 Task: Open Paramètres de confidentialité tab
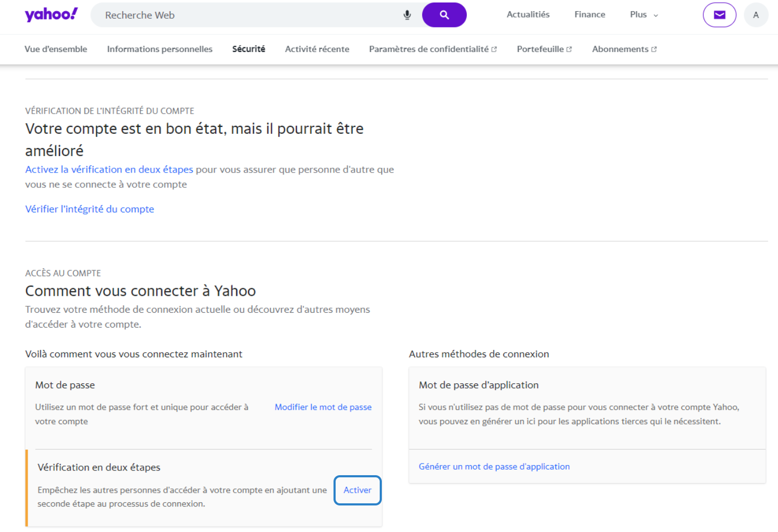[x=433, y=49]
